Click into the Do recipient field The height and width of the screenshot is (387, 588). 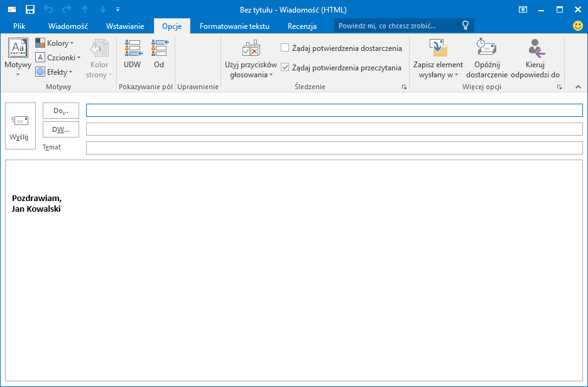pyautogui.click(x=334, y=110)
